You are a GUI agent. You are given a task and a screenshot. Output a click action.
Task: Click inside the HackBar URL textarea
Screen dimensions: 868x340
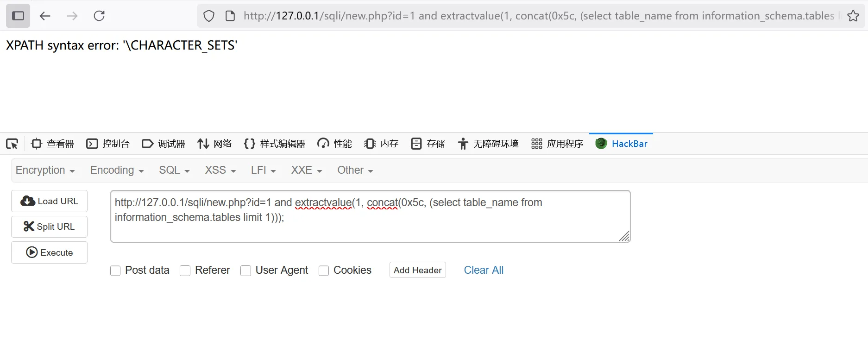click(x=370, y=227)
